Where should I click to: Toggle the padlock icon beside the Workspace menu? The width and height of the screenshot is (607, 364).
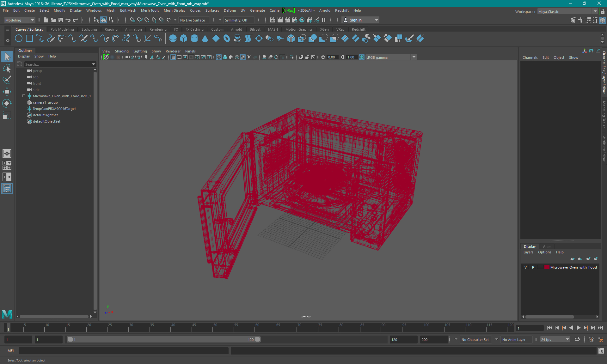coord(603,12)
